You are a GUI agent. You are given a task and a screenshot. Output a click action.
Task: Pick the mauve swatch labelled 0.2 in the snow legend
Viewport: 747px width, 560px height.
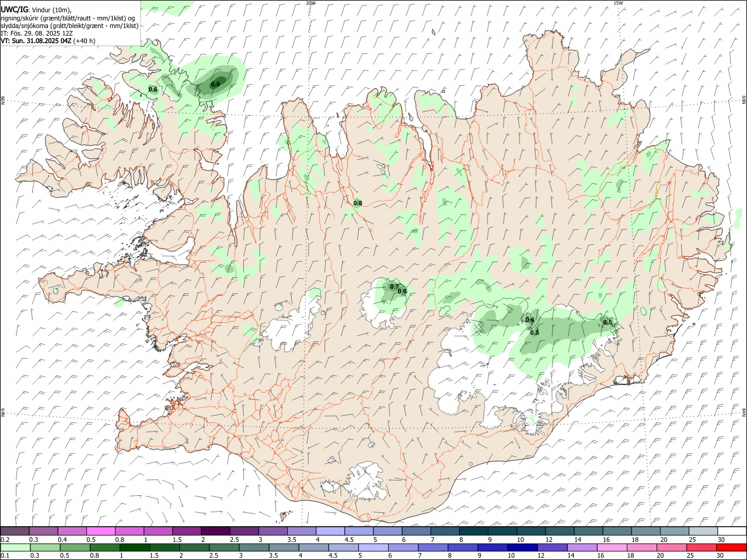click(x=15, y=531)
